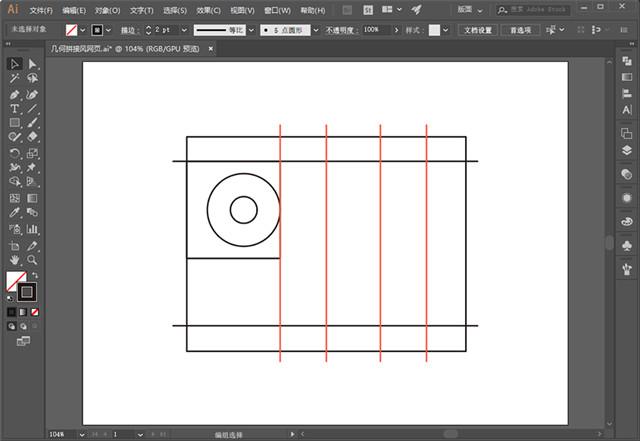Open the 5点圆形 brush dropdown

click(318, 31)
